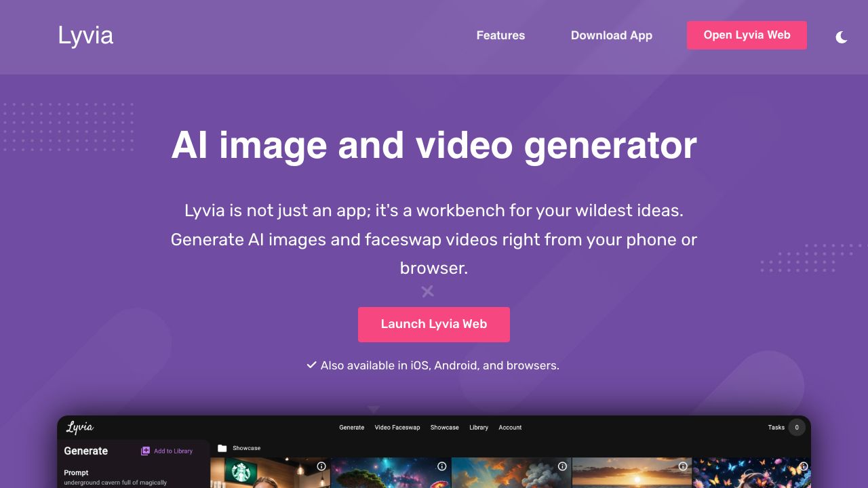The image size is (868, 488).
Task: Open the Account tab in preview
Action: [510, 428]
